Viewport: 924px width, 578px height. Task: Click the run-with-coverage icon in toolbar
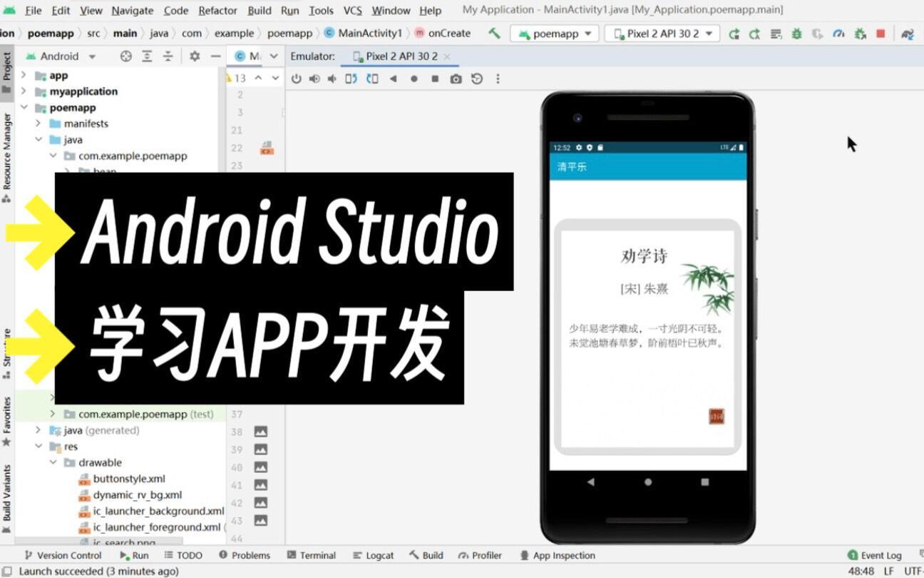tap(818, 34)
